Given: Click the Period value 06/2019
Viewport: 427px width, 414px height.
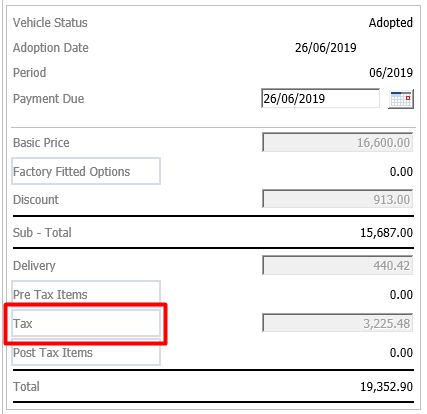Looking at the screenshot, I should tap(391, 72).
